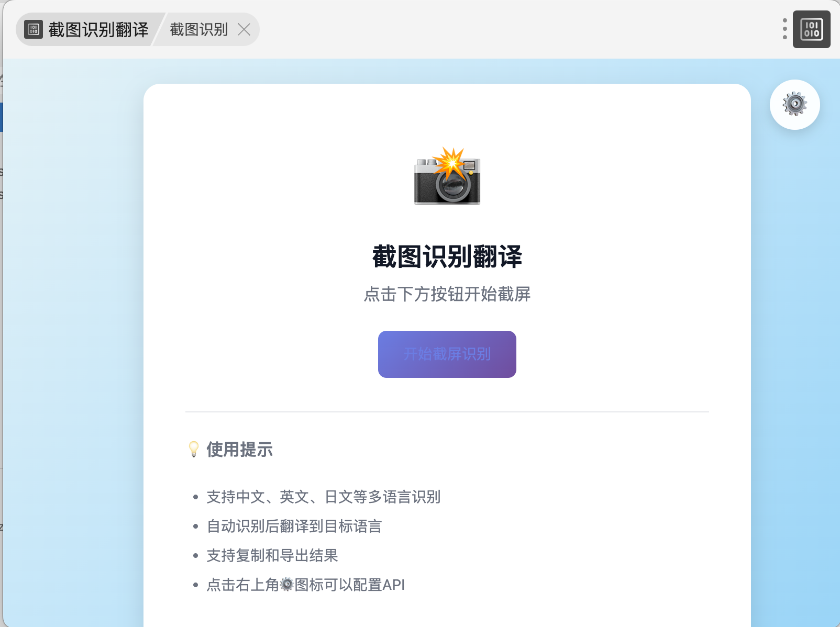
Task: Click the binary plugin icon in the left tab
Action: (x=34, y=30)
